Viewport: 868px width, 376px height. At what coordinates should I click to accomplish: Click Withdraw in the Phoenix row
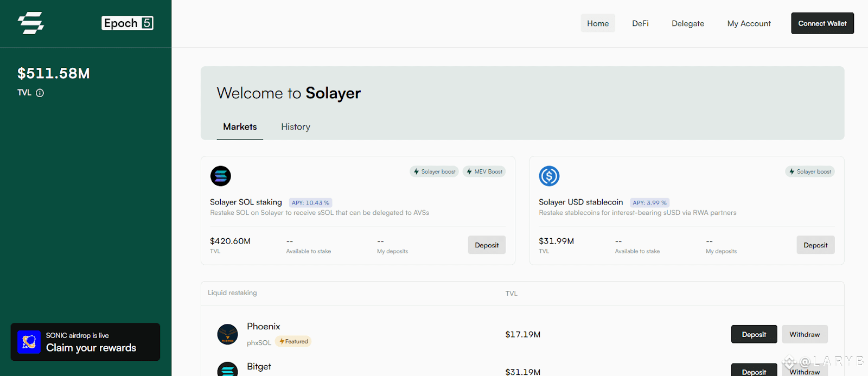click(x=805, y=334)
